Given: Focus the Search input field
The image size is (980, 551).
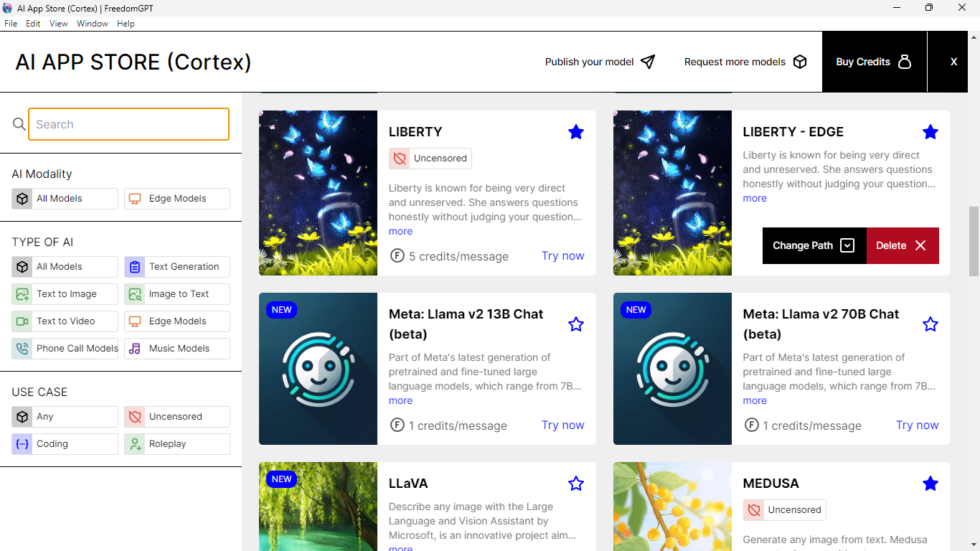Looking at the screenshot, I should coord(129,124).
